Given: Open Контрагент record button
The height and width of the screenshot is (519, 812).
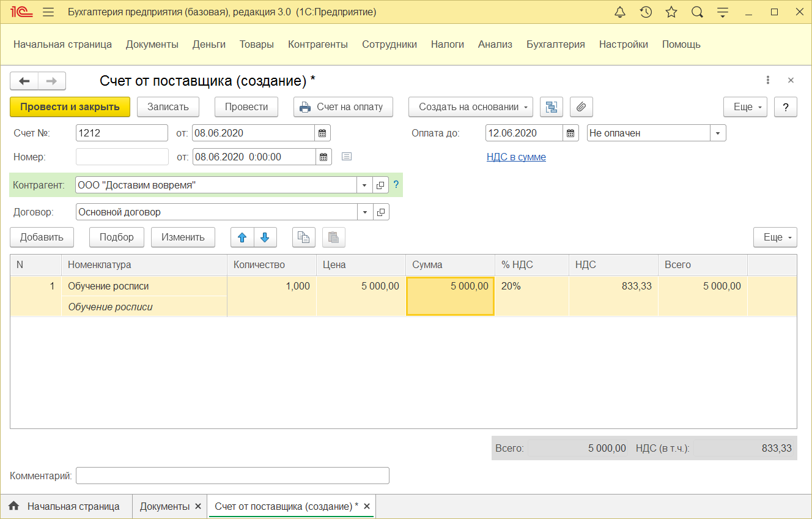Looking at the screenshot, I should point(381,185).
